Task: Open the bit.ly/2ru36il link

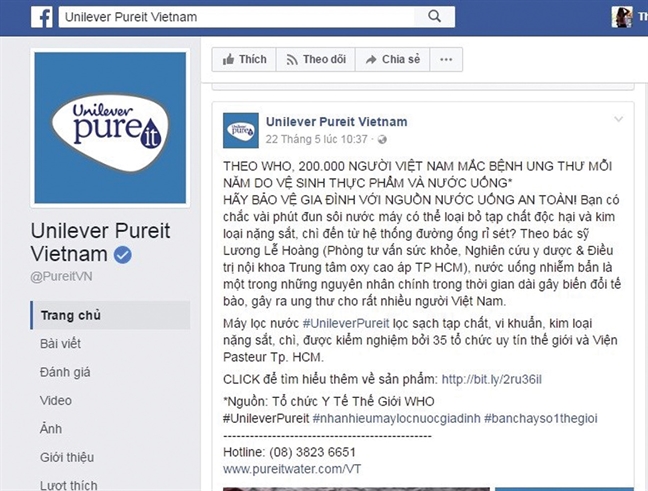Action: click(x=491, y=379)
